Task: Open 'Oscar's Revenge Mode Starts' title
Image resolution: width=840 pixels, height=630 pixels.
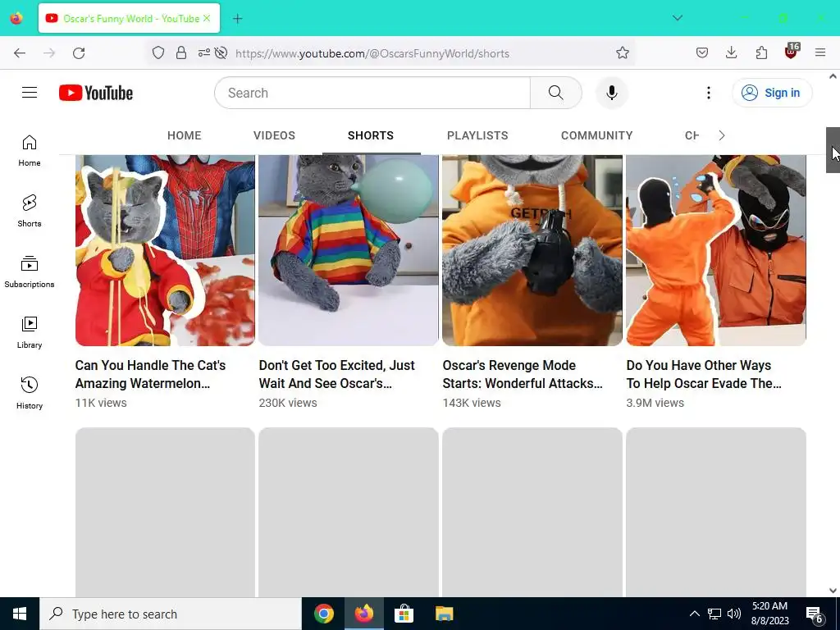Action: click(x=523, y=374)
